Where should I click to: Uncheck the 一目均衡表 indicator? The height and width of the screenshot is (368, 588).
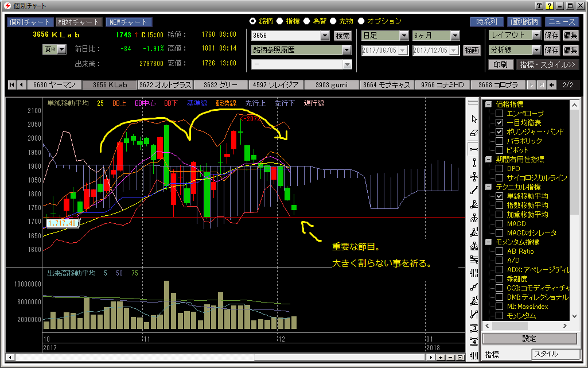click(x=500, y=123)
